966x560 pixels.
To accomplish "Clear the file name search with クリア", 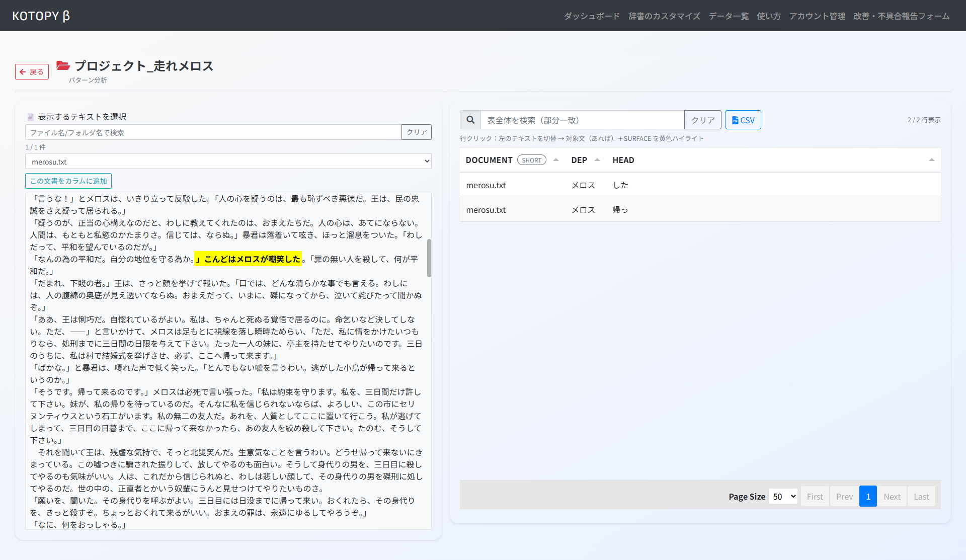I will tap(416, 132).
